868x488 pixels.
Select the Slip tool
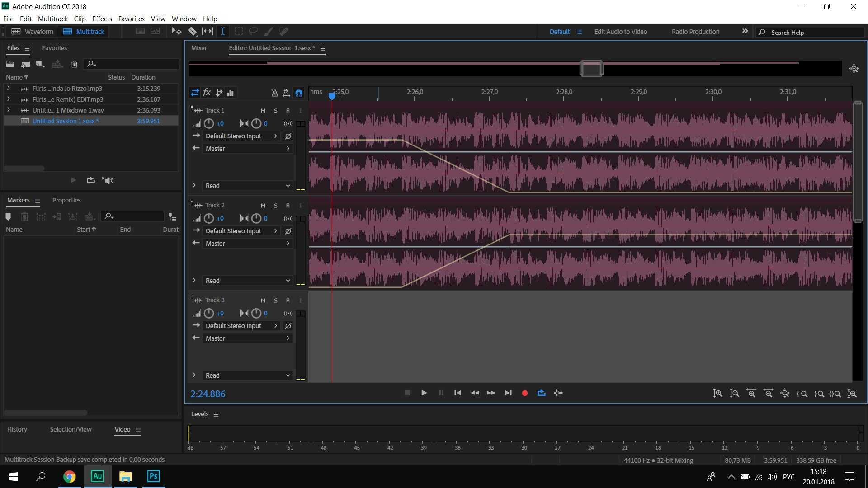pyautogui.click(x=208, y=32)
